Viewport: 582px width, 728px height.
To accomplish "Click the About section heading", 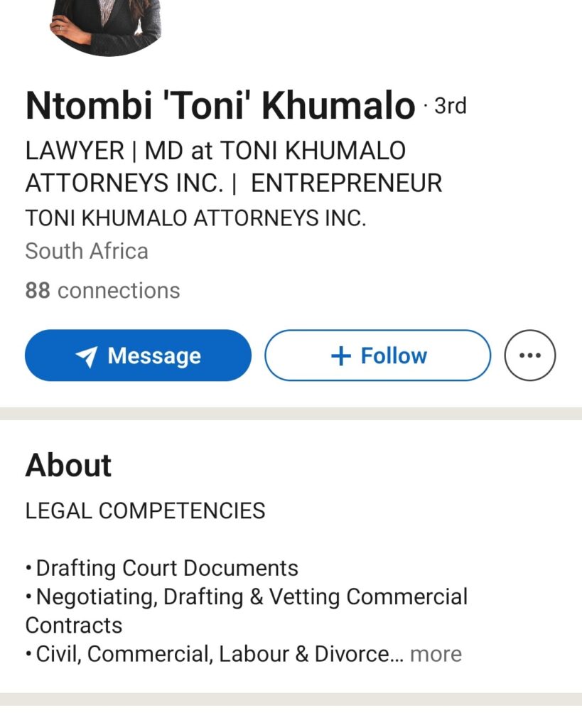I will click(x=68, y=466).
